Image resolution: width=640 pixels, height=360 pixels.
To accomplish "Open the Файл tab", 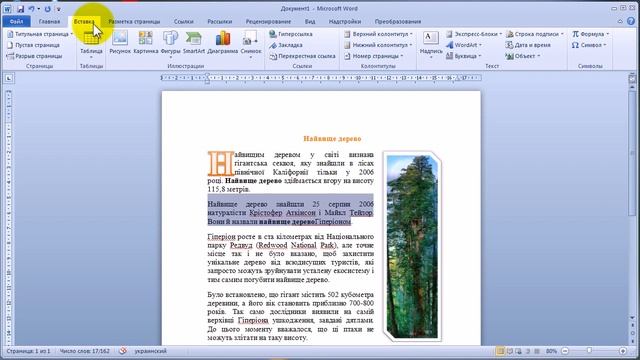I will point(16,21).
